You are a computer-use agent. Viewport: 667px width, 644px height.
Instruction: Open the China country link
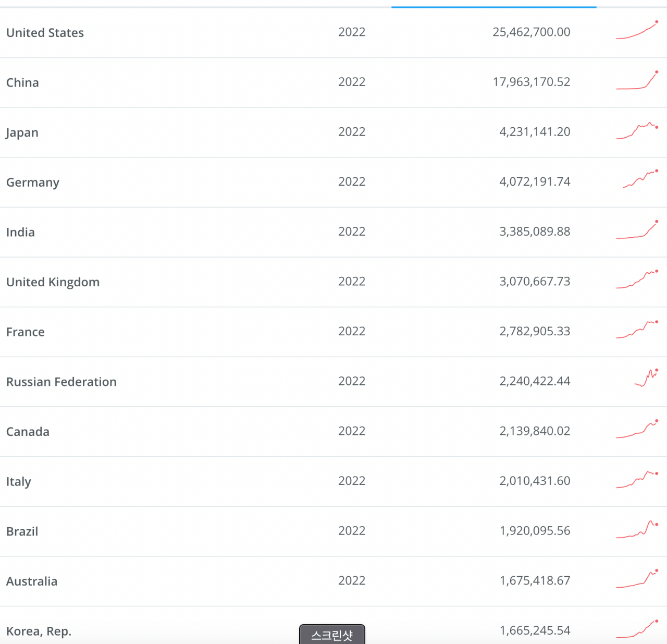tap(22, 83)
